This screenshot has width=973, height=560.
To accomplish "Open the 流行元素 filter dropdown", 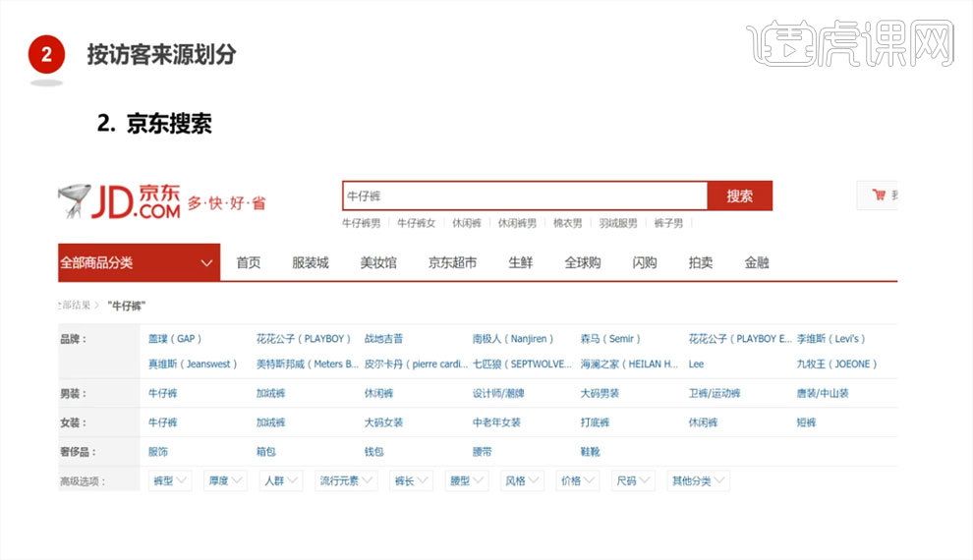I will 346,480.
